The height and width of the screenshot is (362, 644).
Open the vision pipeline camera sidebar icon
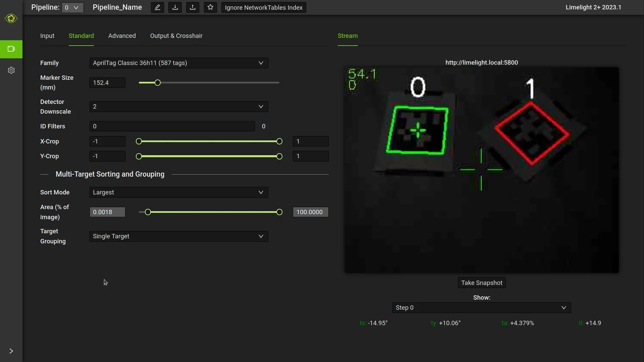coord(11,49)
